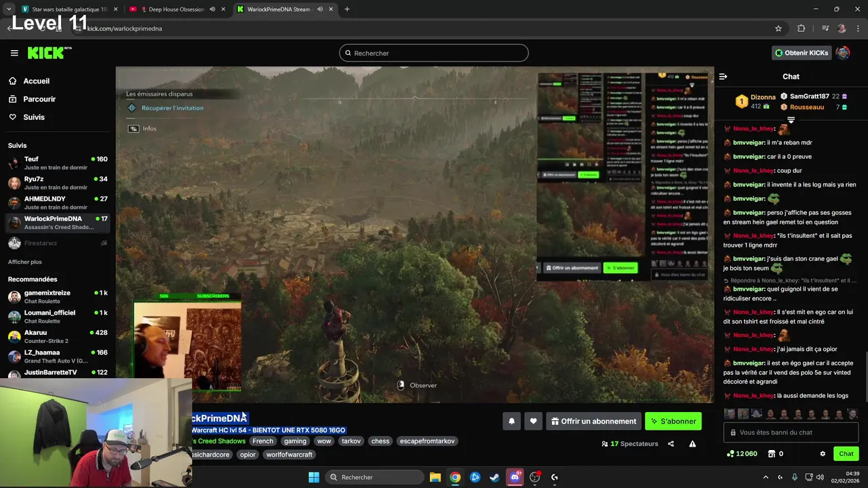Open Akaruu Counter-Strike 2 channel
Viewport: 868px width, 488px height.
[x=58, y=337]
